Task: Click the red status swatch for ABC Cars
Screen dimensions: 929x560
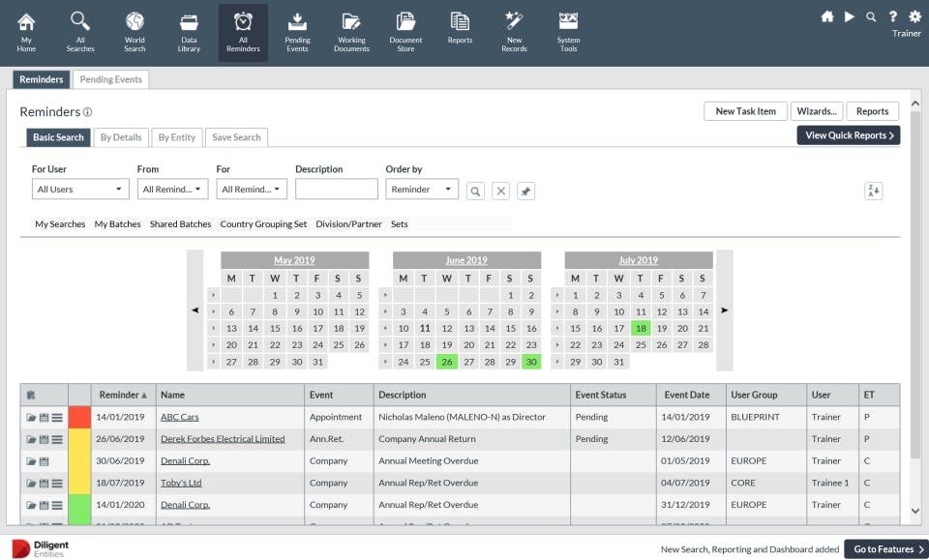Action: pyautogui.click(x=79, y=418)
